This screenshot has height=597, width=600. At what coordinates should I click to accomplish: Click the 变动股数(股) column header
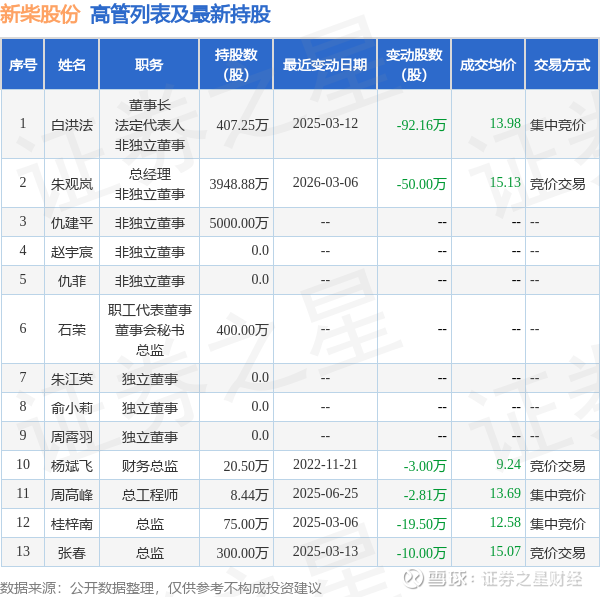point(414,65)
